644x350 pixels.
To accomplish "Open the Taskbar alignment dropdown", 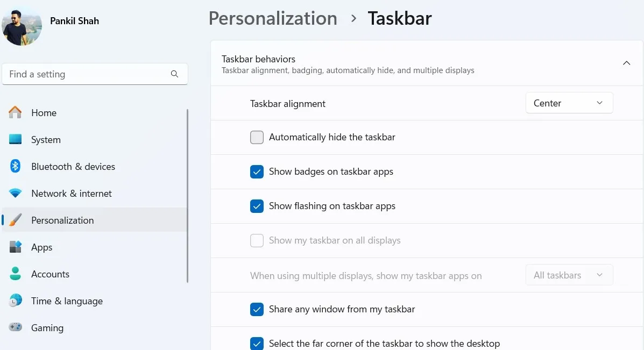I will coord(569,103).
